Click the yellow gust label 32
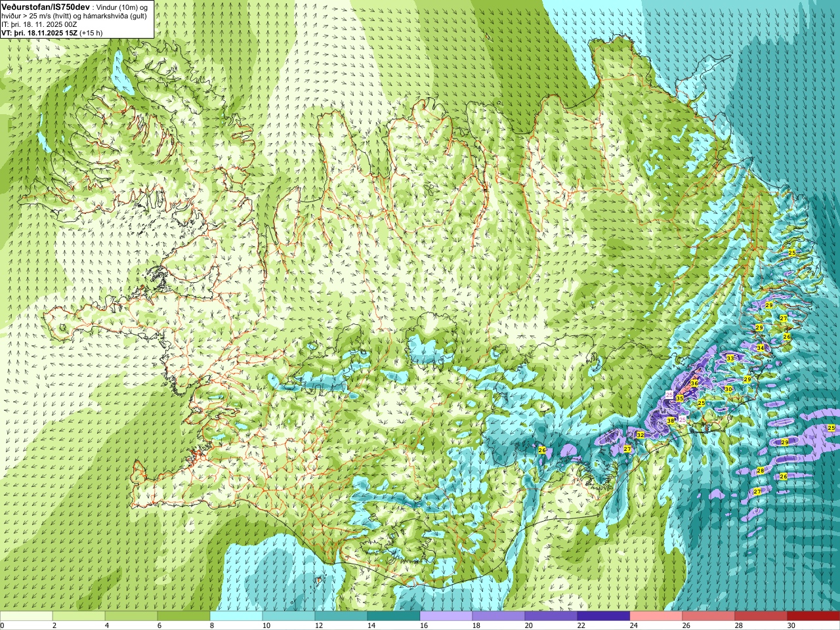The image size is (840, 630). 640,435
